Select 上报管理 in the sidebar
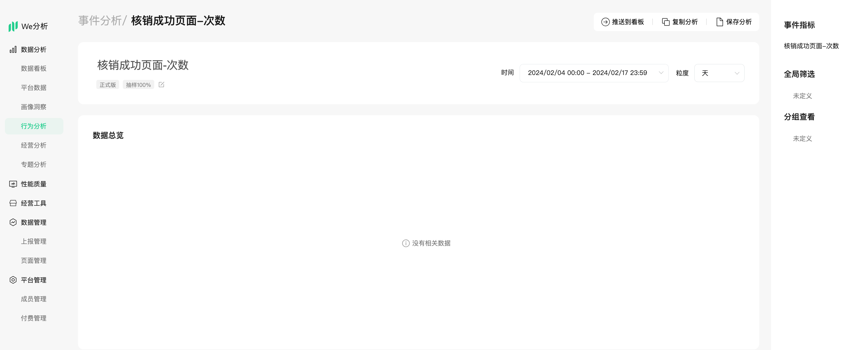Screen dimensions: 868x350 point(33,241)
